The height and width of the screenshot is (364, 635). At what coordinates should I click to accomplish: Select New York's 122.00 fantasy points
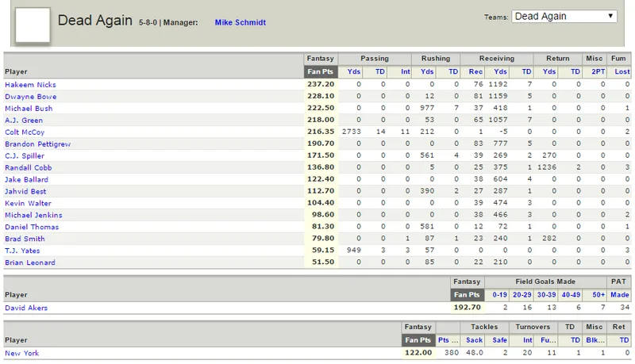pyautogui.click(x=418, y=353)
